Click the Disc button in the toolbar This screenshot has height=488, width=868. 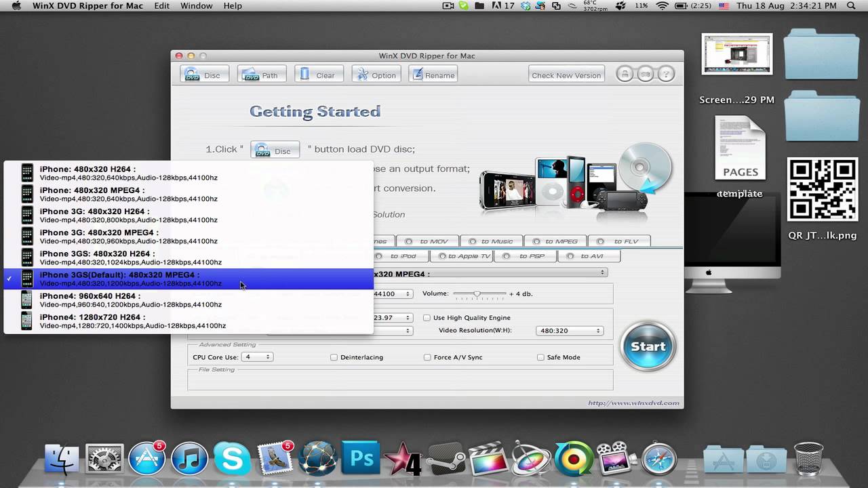pos(204,75)
